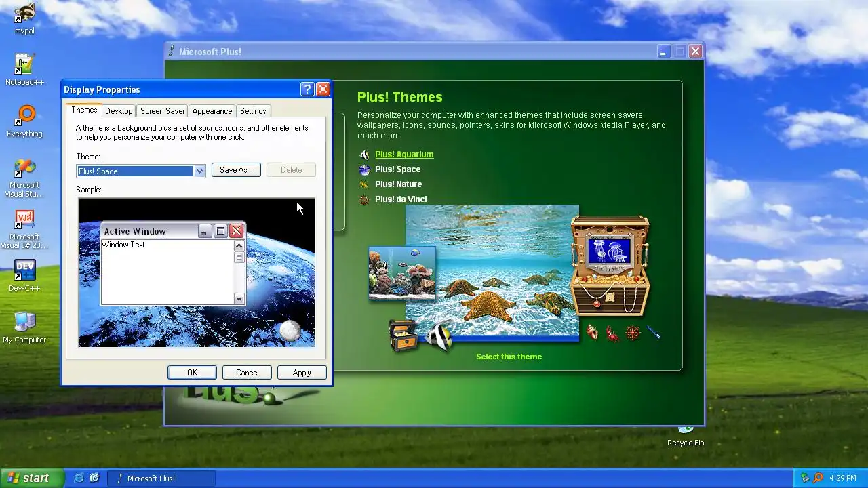Click the Cancel button in Display Properties

point(247,373)
